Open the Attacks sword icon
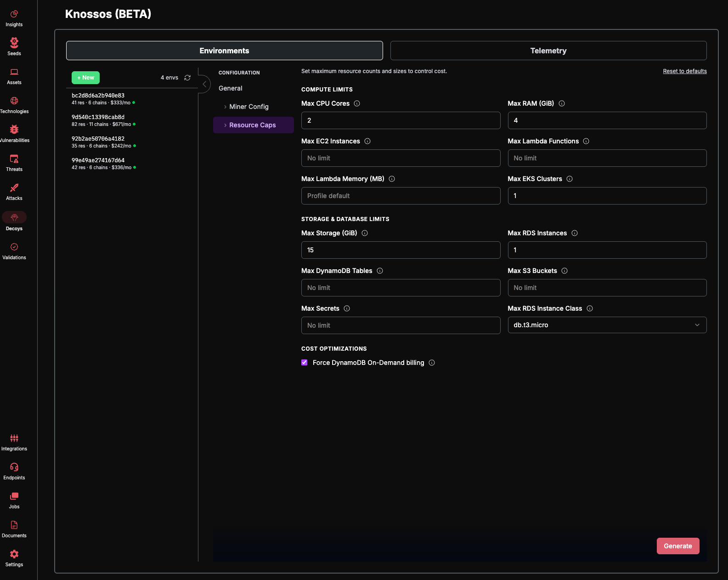Image resolution: width=728 pixels, height=580 pixels. tap(14, 188)
